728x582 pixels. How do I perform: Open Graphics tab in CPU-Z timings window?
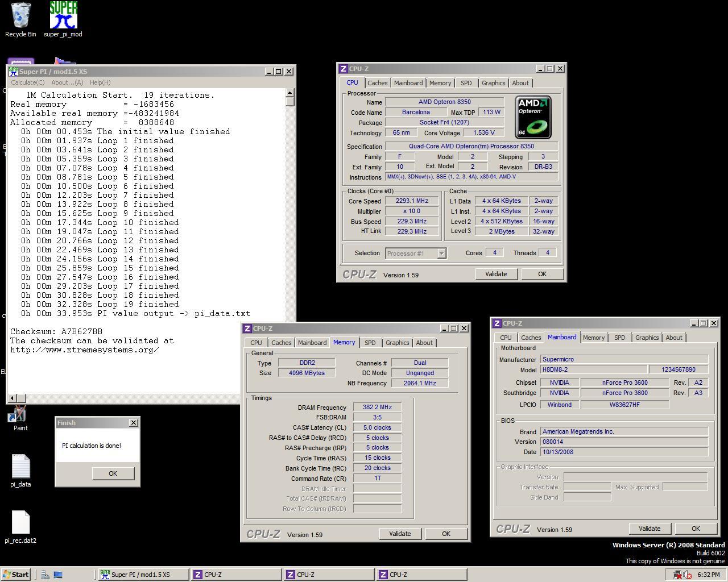click(x=397, y=343)
